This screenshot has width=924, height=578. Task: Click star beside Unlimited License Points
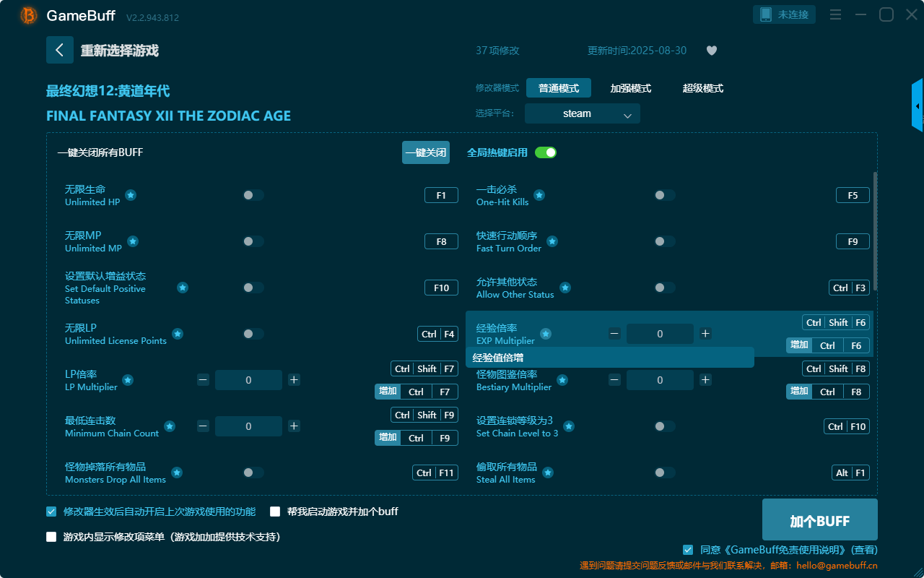pos(178,334)
